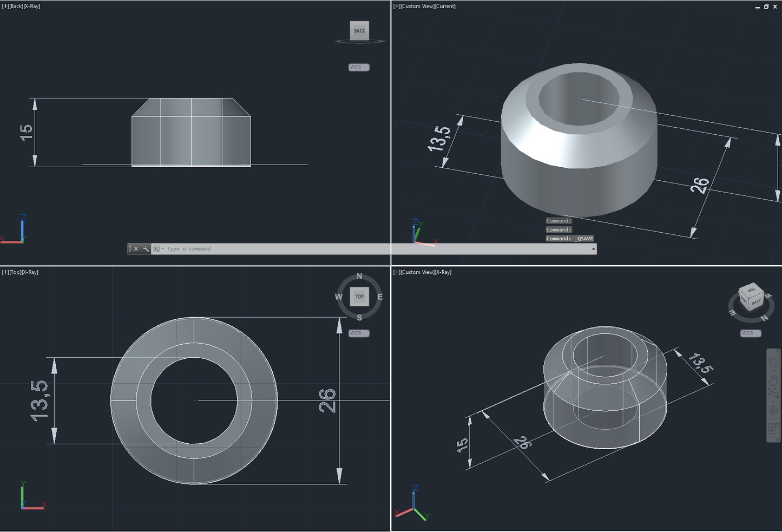Click compass letter E on Top ViewCube

(x=380, y=297)
